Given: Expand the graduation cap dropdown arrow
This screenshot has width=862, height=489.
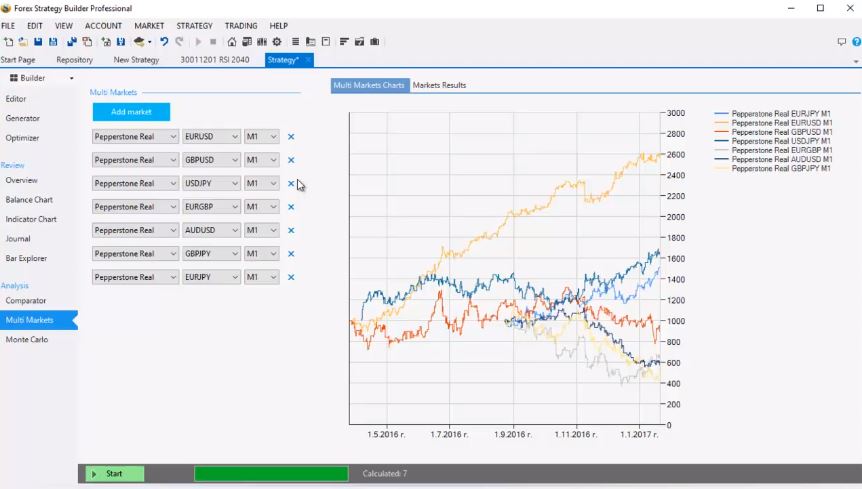Looking at the screenshot, I should click(150, 42).
